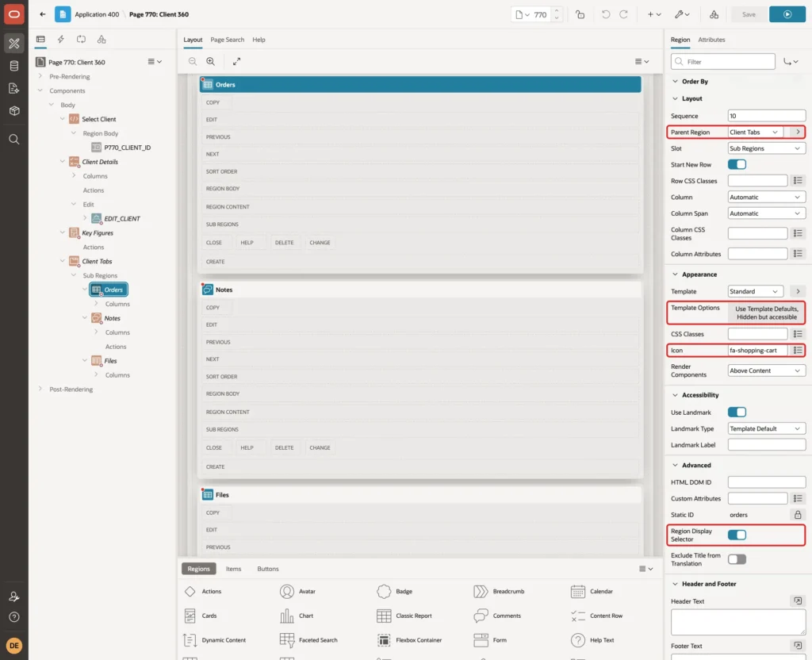
Task: Switch gallery to Buttons tab
Action: [268, 569]
